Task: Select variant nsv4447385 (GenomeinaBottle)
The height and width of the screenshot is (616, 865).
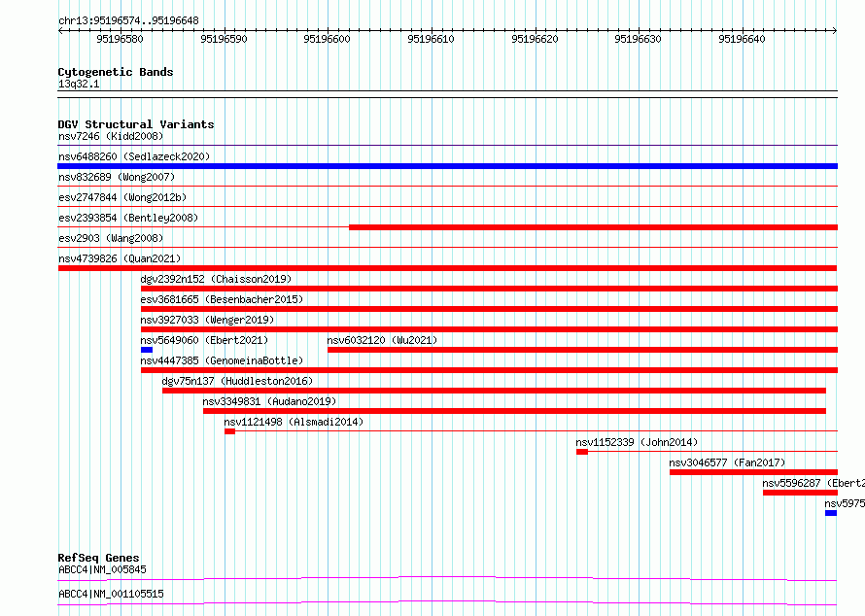Action: pos(222,360)
